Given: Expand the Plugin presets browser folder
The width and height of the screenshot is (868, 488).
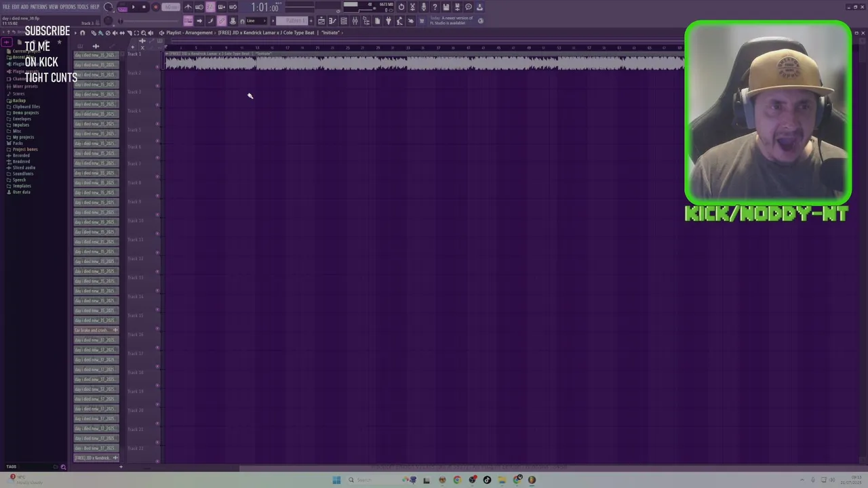Looking at the screenshot, I should point(26,71).
